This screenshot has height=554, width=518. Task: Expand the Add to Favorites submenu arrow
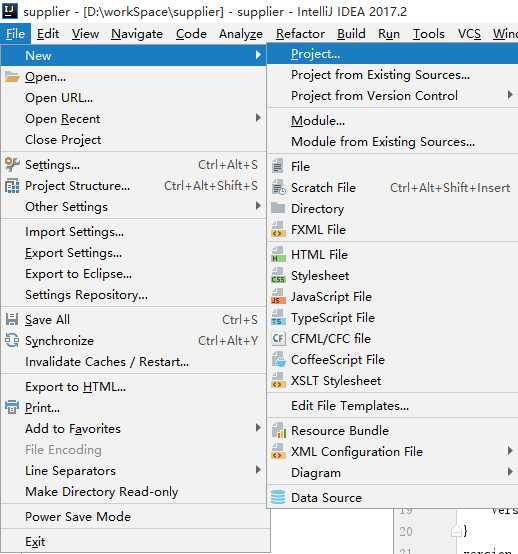(259, 428)
